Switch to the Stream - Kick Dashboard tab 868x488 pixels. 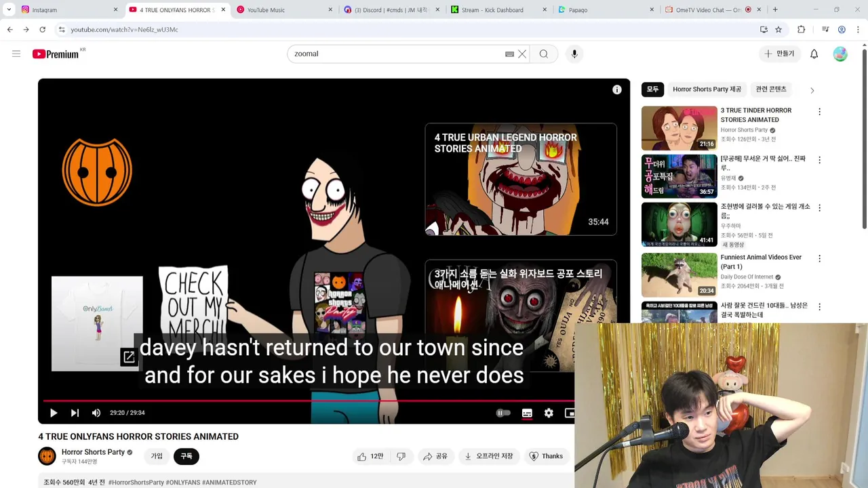point(499,9)
